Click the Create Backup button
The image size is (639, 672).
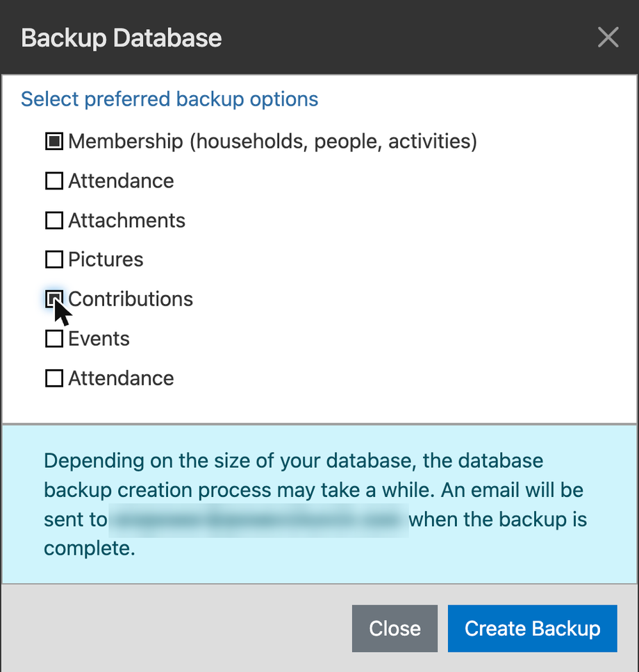(x=532, y=628)
